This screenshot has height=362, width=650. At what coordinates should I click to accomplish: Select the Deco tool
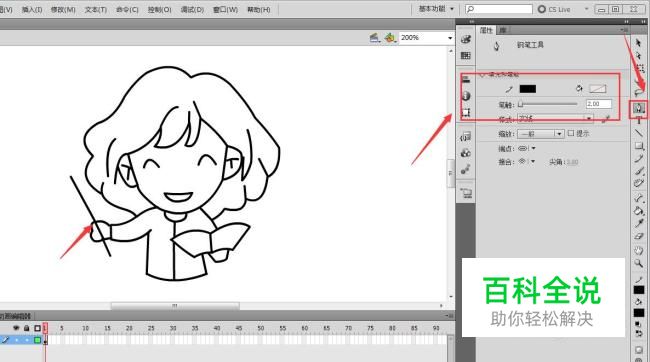(x=639, y=183)
